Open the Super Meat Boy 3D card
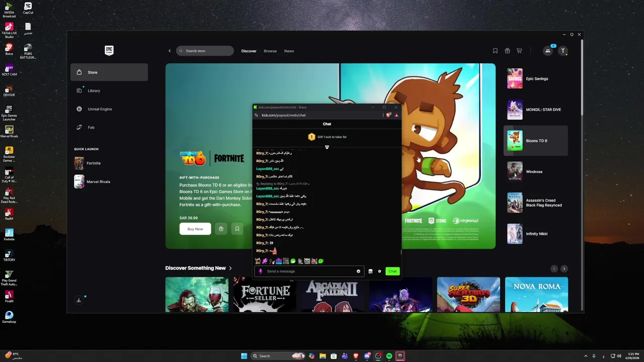 468,295
